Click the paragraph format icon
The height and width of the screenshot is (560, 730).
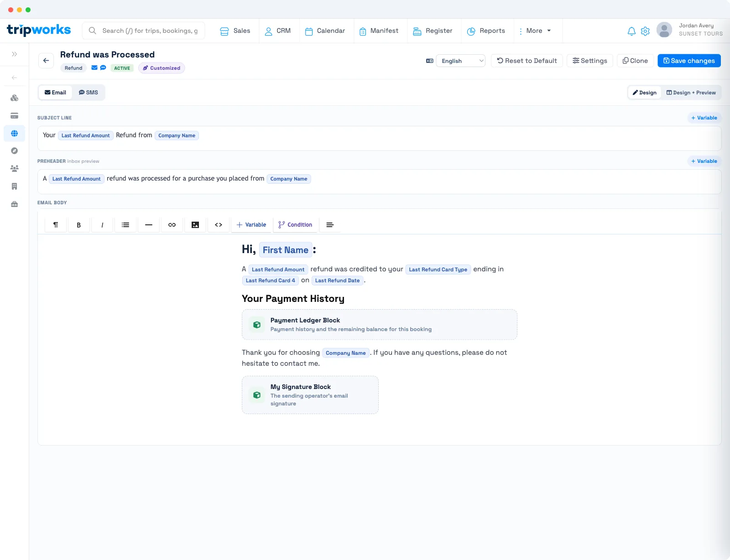click(56, 225)
